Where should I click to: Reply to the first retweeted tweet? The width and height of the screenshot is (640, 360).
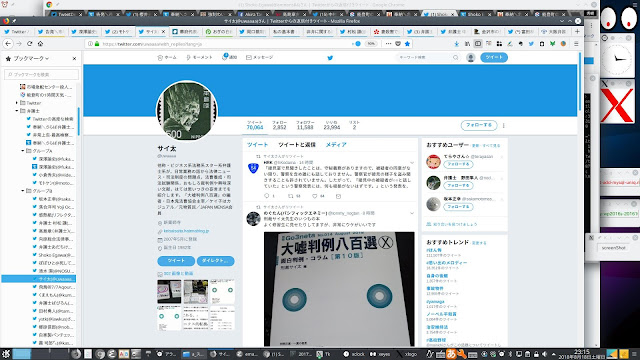tap(267, 196)
